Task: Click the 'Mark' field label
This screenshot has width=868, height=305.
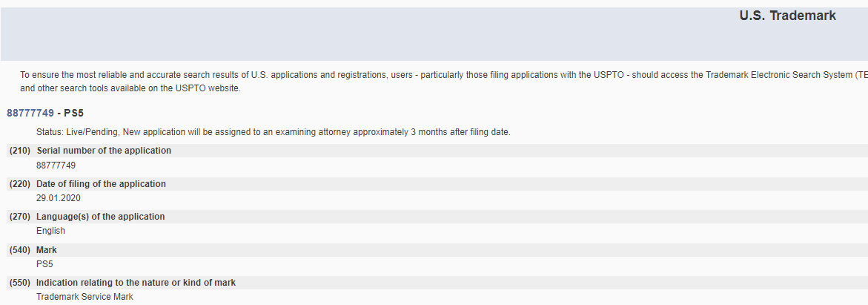Action: (47, 250)
